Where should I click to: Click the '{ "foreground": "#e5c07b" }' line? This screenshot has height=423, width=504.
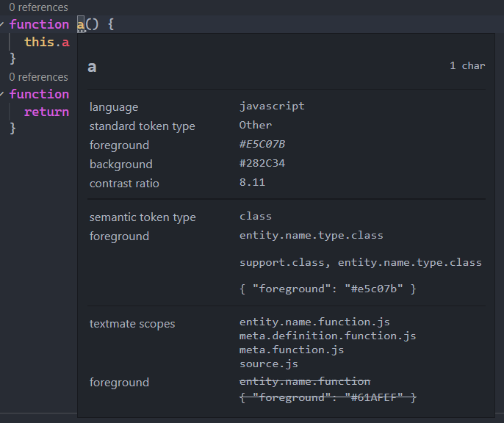click(x=328, y=289)
